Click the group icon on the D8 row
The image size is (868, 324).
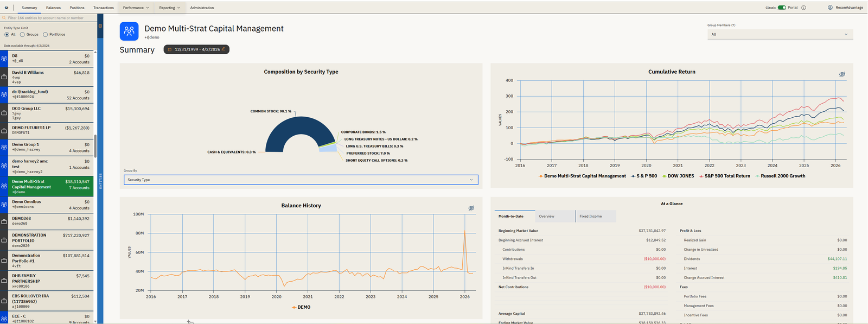tap(4, 59)
